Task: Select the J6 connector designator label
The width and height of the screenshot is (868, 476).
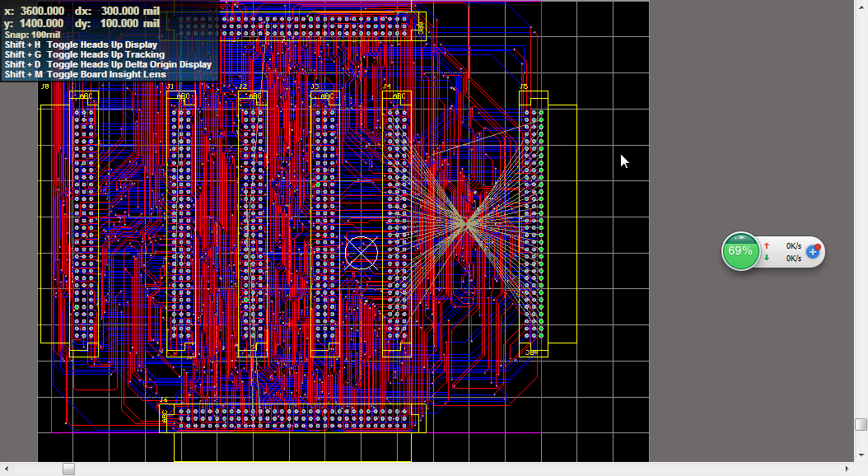Action: [163, 399]
